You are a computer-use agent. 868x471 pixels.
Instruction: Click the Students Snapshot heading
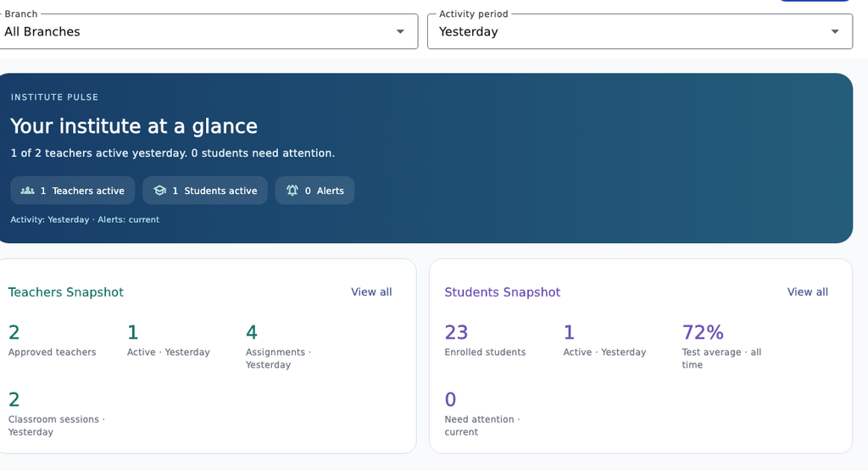click(x=502, y=292)
